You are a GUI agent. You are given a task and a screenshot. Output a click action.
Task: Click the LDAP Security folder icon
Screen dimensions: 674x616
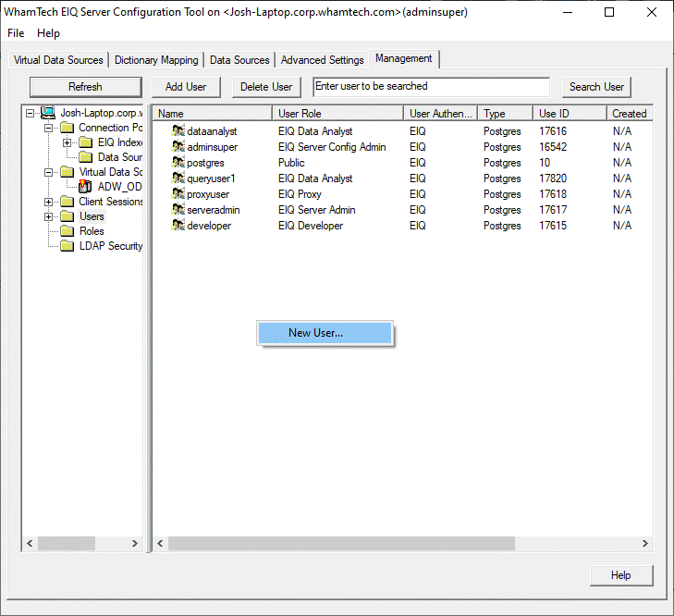click(x=67, y=246)
